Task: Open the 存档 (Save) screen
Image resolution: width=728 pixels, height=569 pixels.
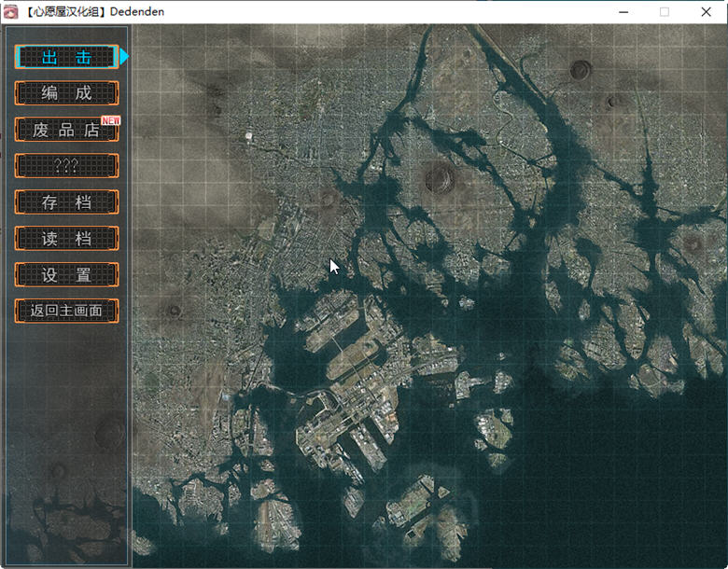Action: coord(66,202)
